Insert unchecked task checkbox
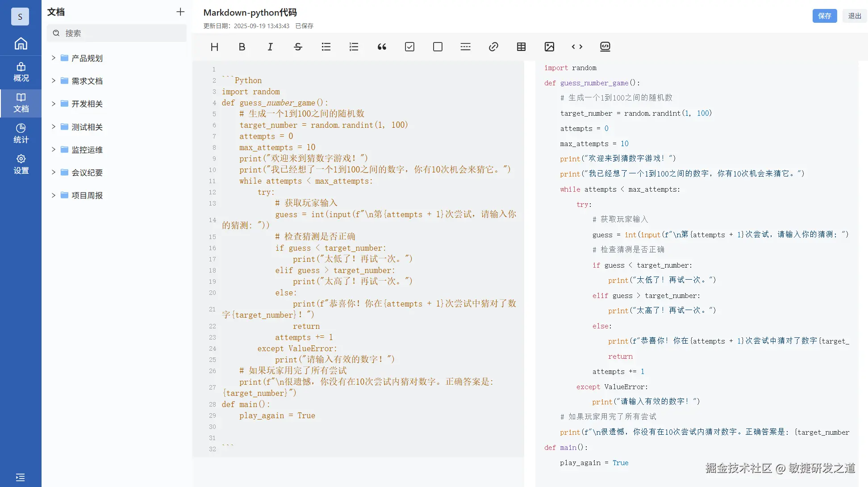The image size is (868, 487). [438, 47]
